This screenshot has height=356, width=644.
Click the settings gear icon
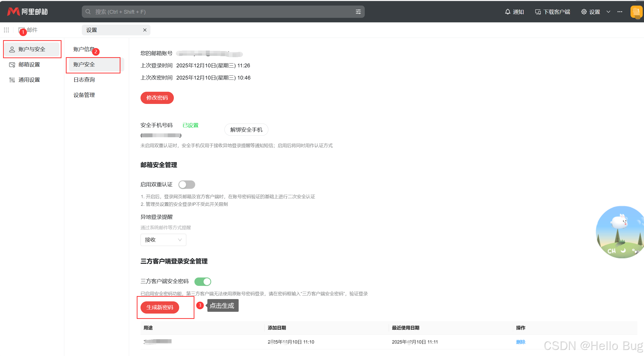pos(584,12)
